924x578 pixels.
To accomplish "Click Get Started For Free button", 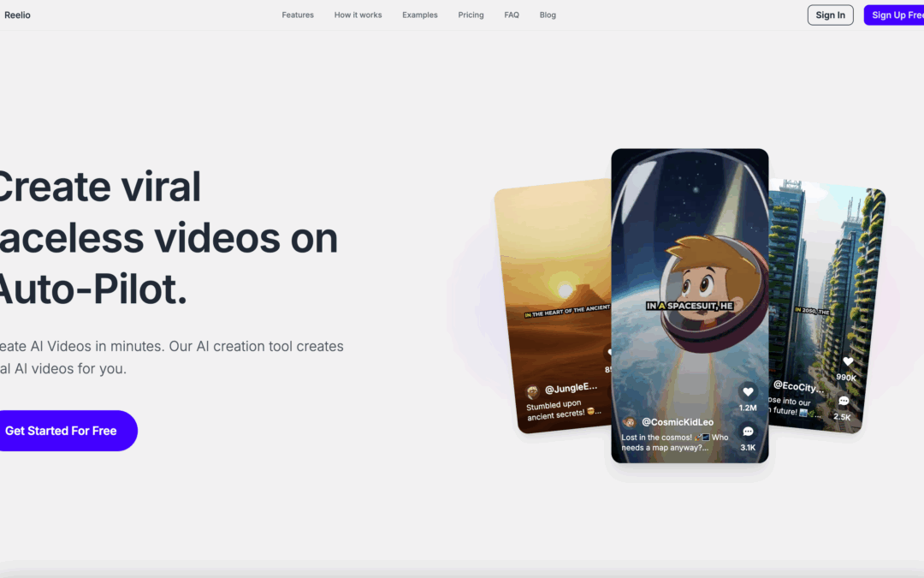I will [62, 431].
